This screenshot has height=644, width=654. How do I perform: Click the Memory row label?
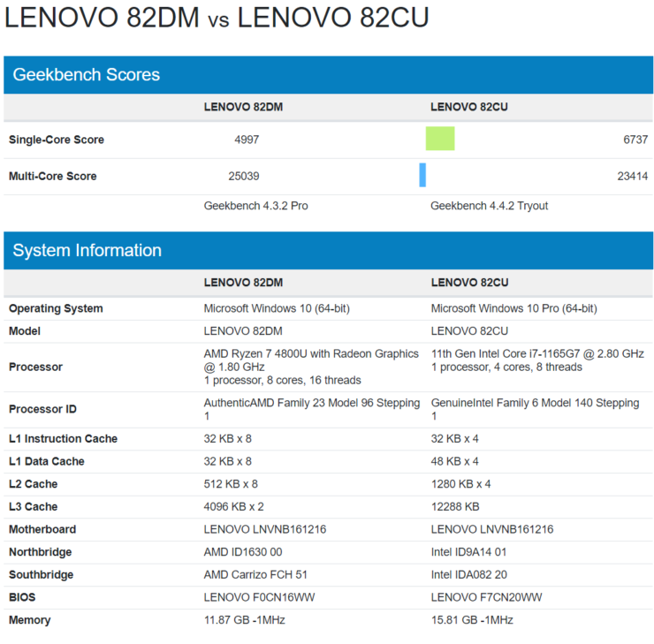tap(30, 620)
